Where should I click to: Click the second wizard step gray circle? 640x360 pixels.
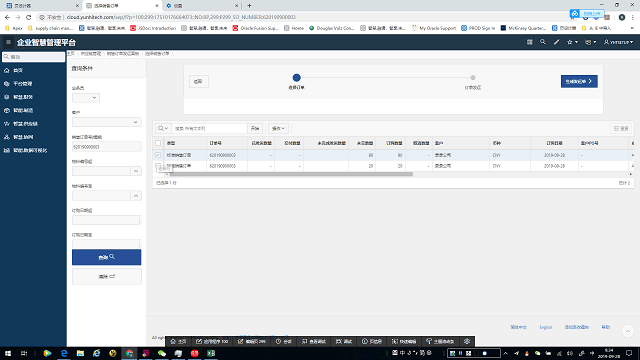coord(473,77)
